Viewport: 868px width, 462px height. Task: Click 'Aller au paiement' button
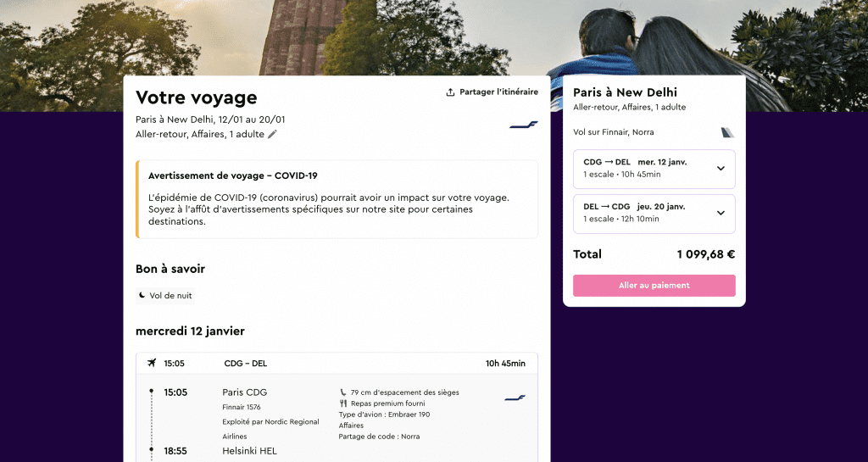coord(654,286)
